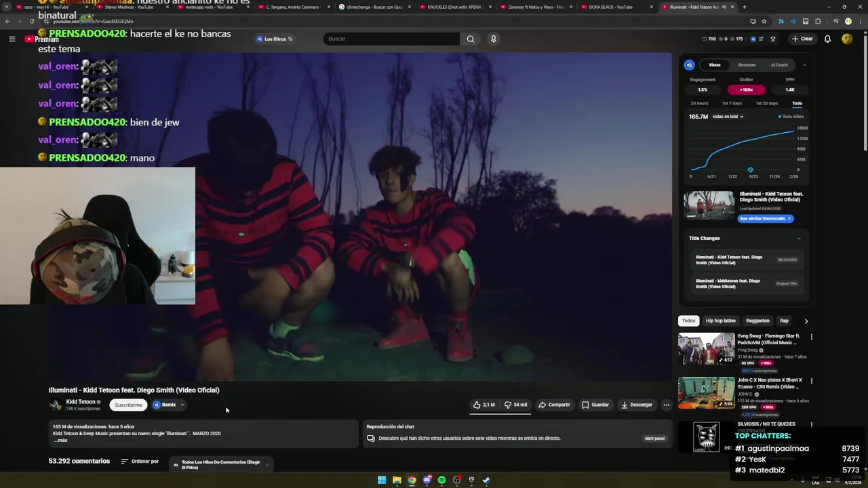This screenshot has height=488, width=868.
Task: Click the edit marker on views chart
Action: pos(750,169)
